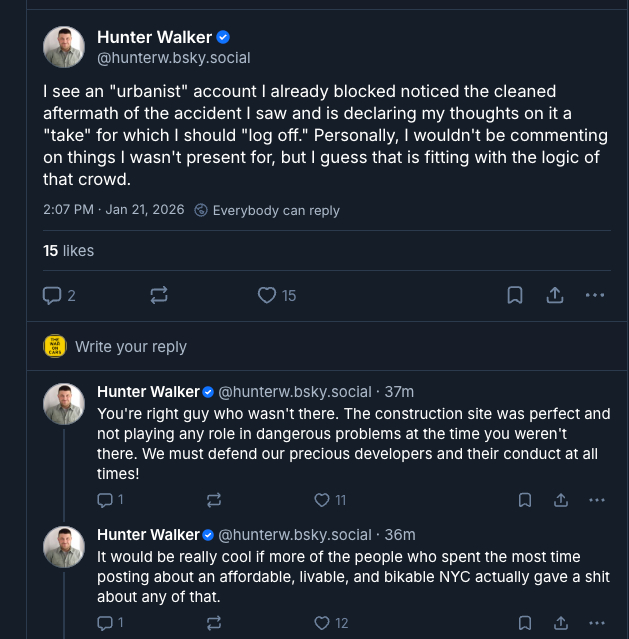Viewport: 629px width, 639px height.
Task: Open more options on the 36m reply
Action: pos(597,623)
